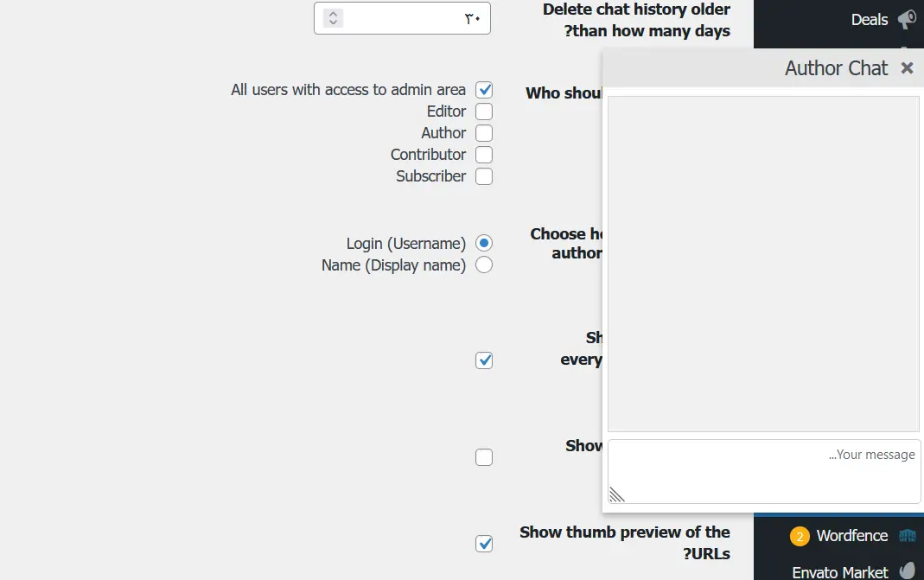
Task: Decrease the chat history days stepper
Action: pos(334,22)
